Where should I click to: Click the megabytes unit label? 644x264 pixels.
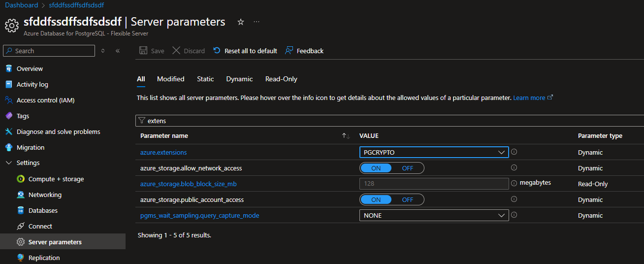point(535,183)
